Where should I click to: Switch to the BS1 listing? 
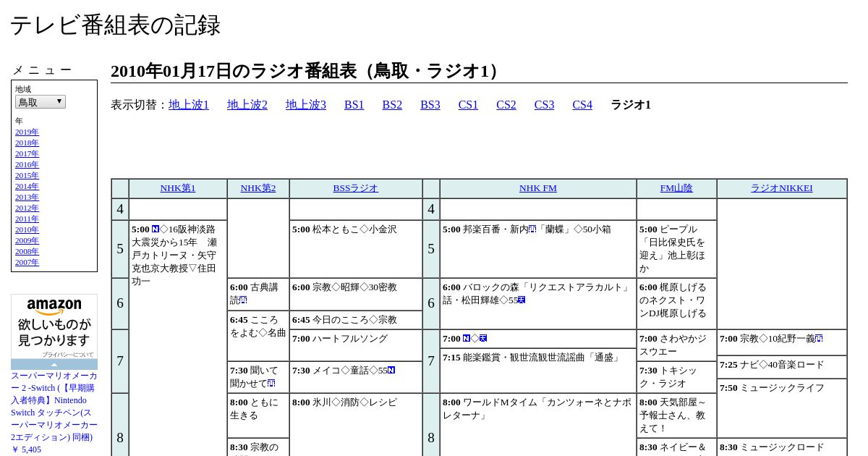pyautogui.click(x=354, y=105)
